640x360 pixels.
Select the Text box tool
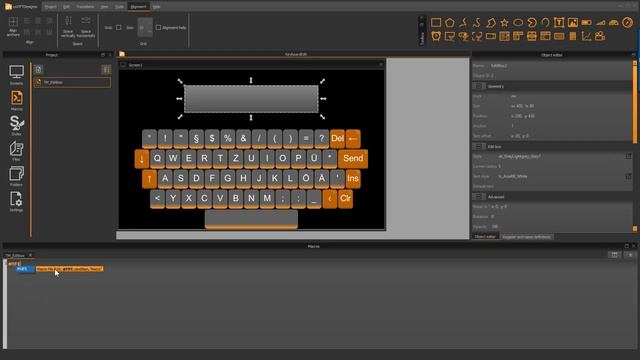coord(559,22)
